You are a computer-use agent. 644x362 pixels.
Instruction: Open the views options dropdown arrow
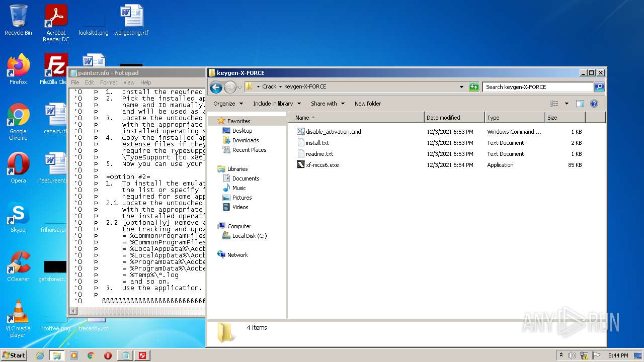pos(567,104)
